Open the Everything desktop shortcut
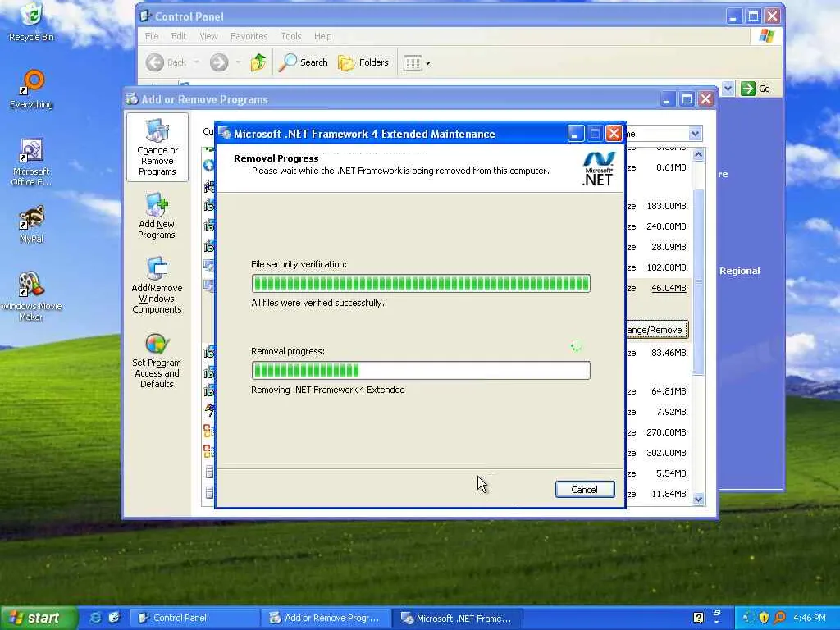Screen dimensions: 840x630 [32, 90]
